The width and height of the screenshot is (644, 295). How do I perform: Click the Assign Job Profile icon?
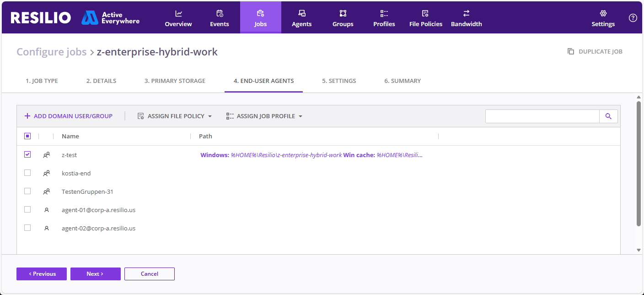[x=230, y=116]
